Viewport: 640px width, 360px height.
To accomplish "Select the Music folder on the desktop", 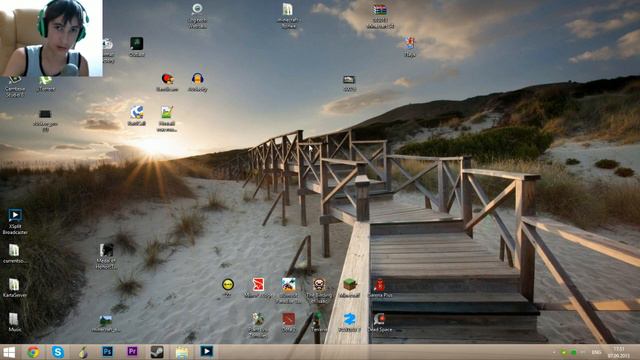I will click(14, 322).
